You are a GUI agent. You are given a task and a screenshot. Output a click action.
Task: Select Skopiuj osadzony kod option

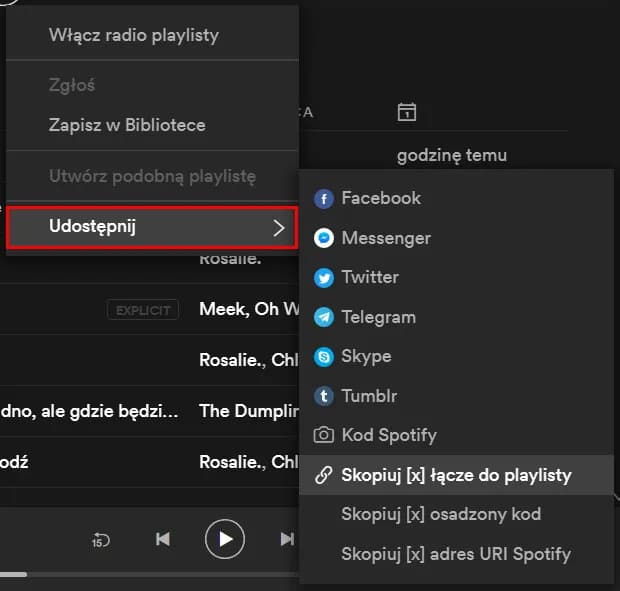pos(440,514)
